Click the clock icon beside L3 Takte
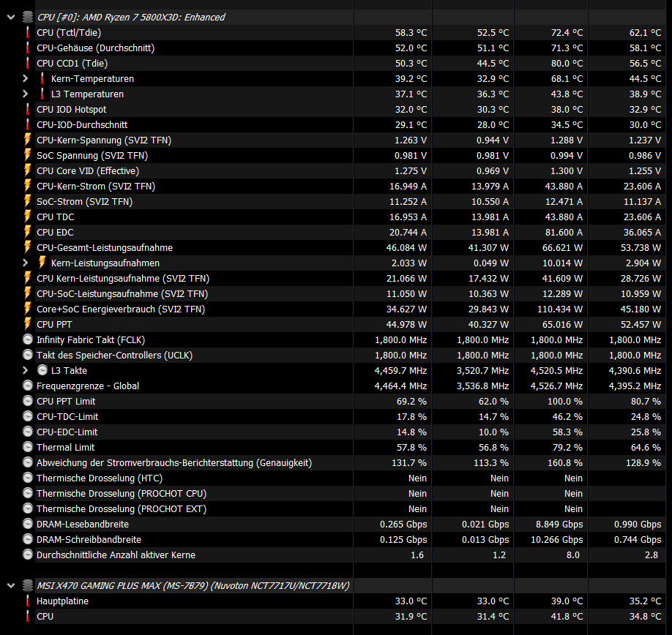 coord(42,370)
